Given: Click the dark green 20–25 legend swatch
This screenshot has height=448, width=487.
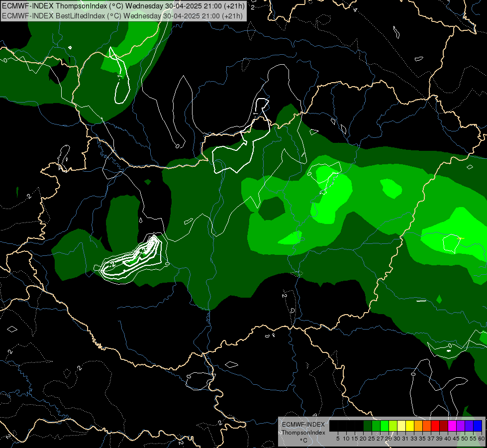Looking at the screenshot, I should coord(368,426).
